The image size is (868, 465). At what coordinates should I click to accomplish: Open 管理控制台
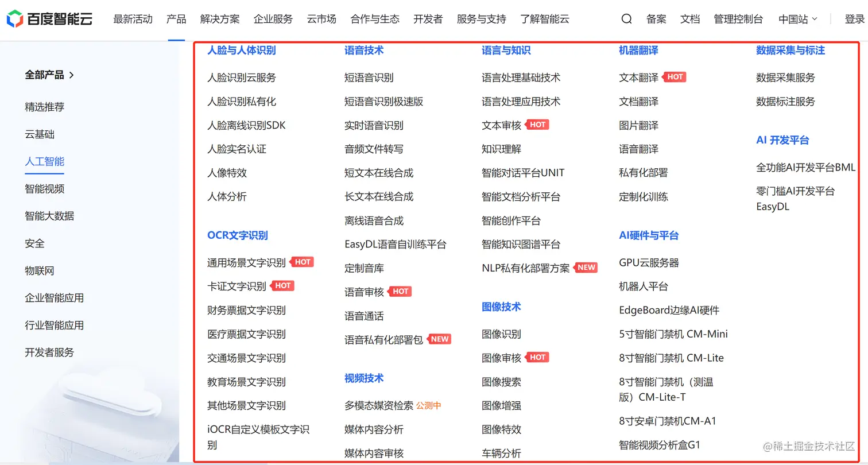click(738, 19)
